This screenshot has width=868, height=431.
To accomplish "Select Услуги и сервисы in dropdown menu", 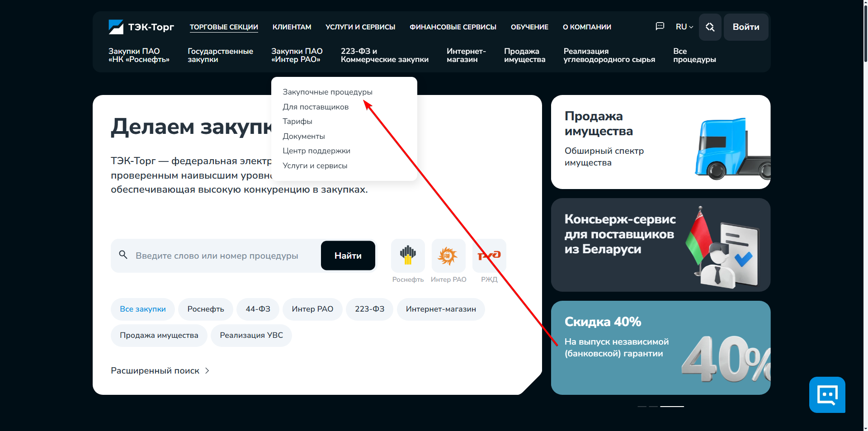I will pos(315,166).
